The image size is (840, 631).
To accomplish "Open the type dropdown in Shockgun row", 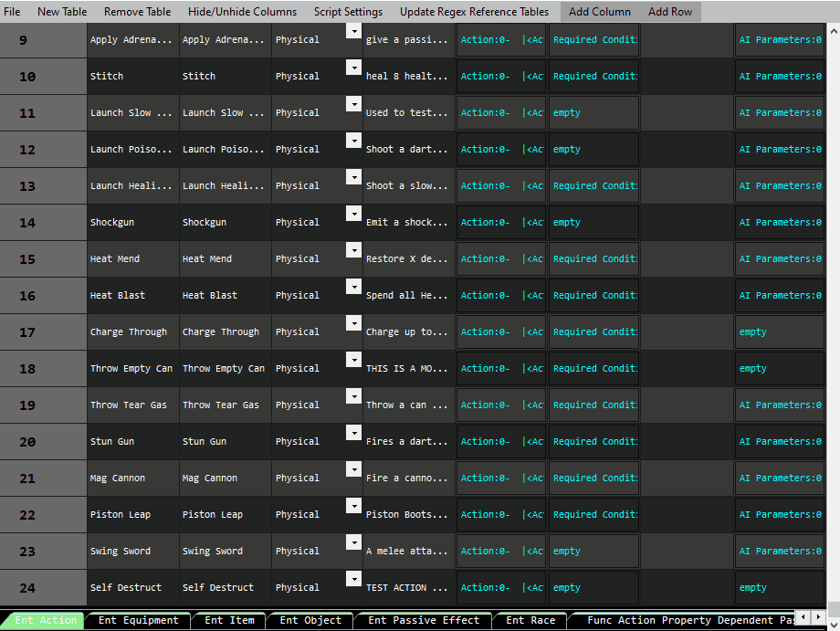I will click(353, 214).
